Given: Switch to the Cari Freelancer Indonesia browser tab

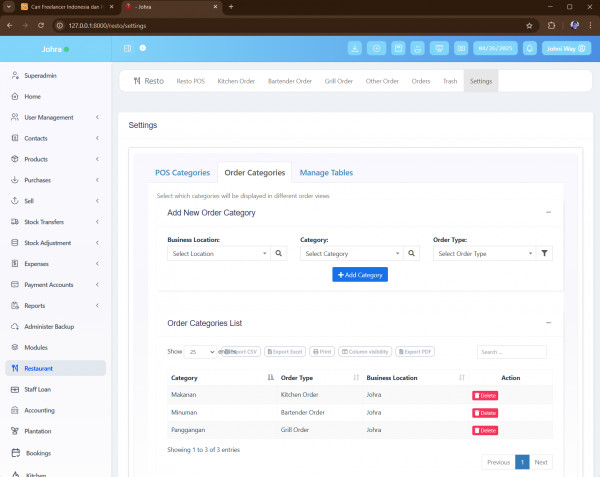Looking at the screenshot, I should [x=67, y=7].
